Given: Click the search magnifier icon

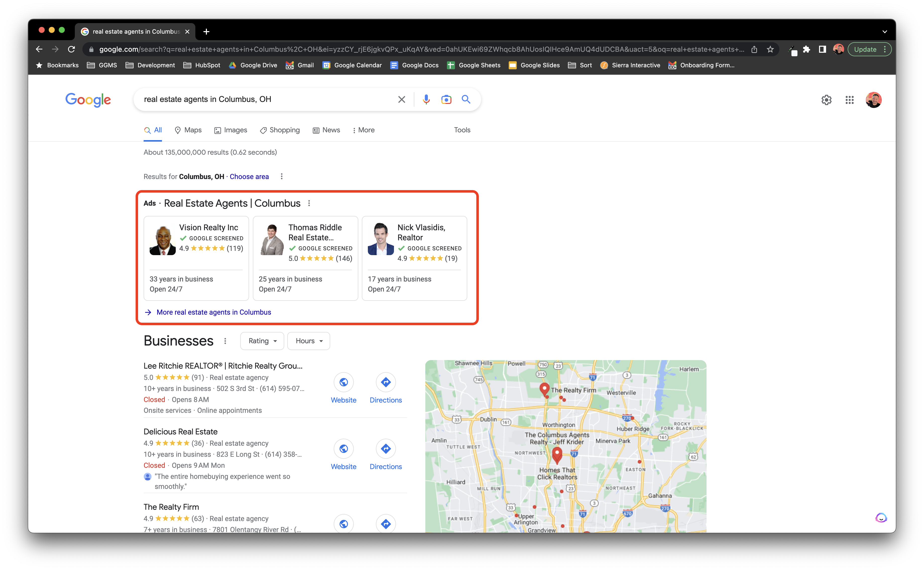Looking at the screenshot, I should point(466,99).
